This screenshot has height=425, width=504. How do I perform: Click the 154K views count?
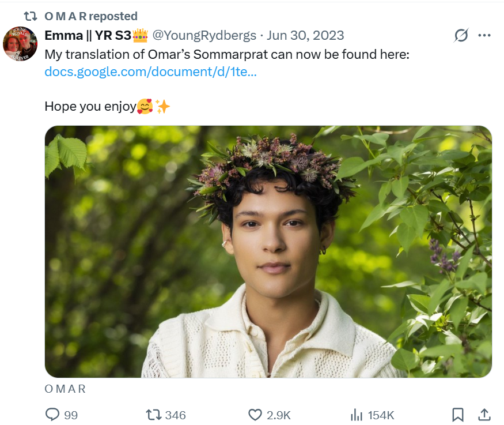[x=381, y=415]
